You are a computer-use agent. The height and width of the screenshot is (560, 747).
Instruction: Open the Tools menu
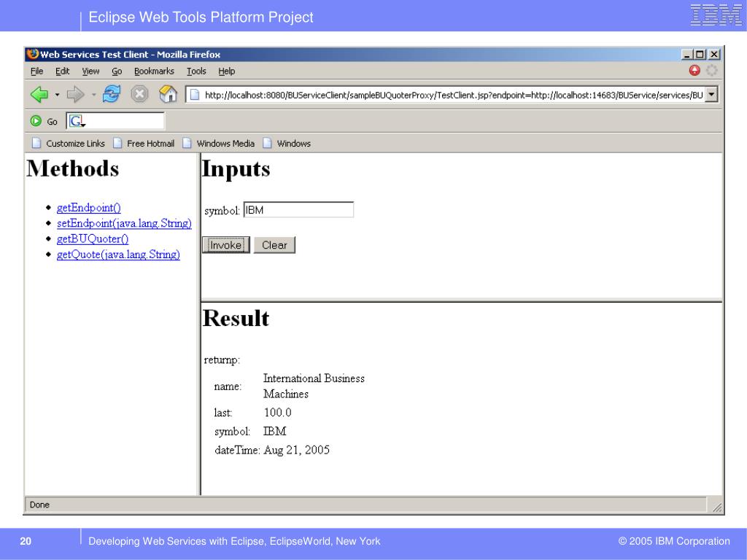(196, 71)
